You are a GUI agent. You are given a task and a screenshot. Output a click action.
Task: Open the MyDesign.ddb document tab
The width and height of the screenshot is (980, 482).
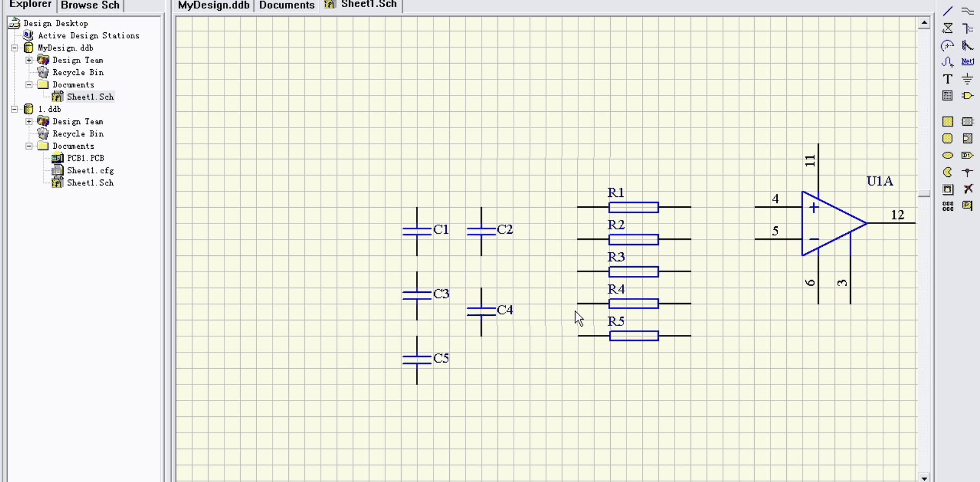pos(214,5)
